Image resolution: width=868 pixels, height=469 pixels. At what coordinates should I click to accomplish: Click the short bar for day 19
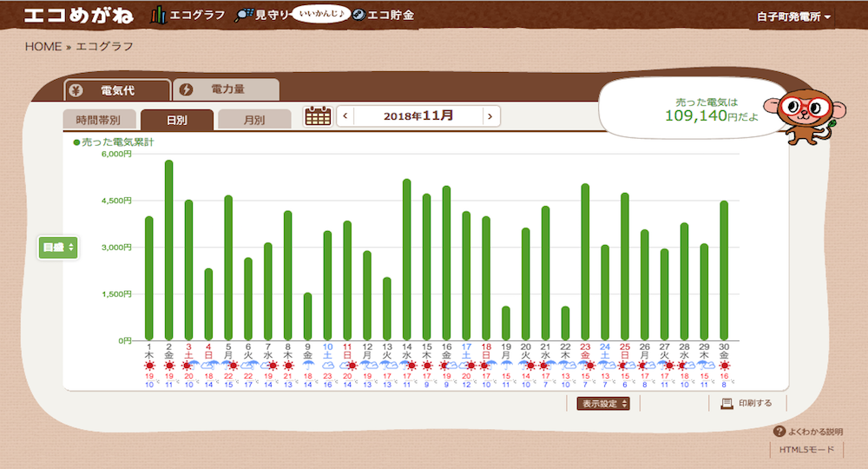click(x=506, y=323)
